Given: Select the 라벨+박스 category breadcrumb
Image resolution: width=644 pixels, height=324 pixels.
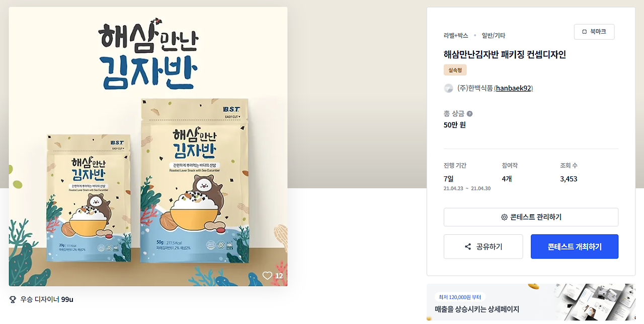Looking at the screenshot, I should (456, 36).
